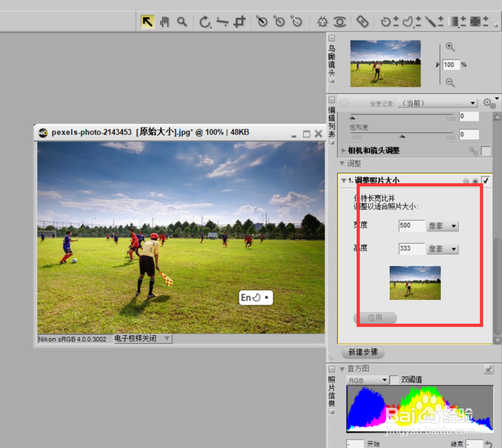Collapse the Edit List panel minus box

click(x=332, y=100)
